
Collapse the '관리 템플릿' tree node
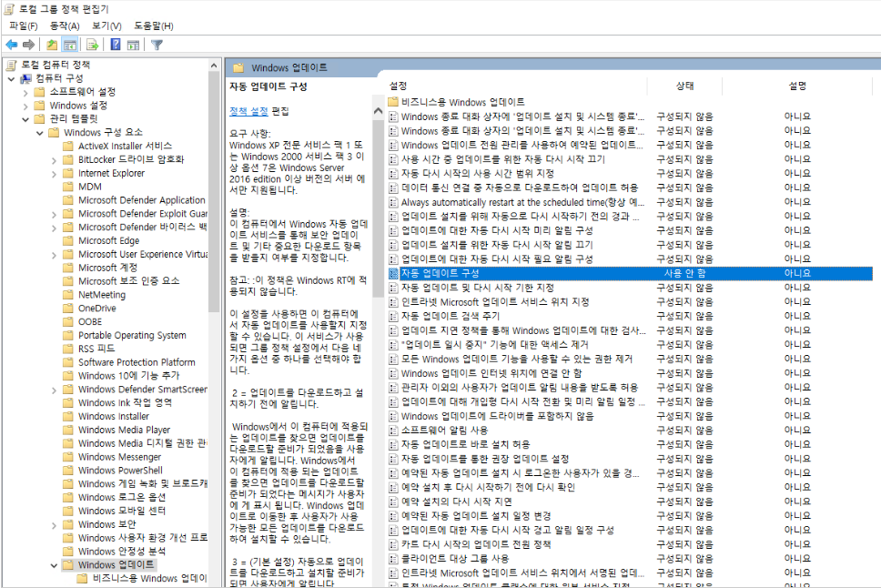coord(25,119)
